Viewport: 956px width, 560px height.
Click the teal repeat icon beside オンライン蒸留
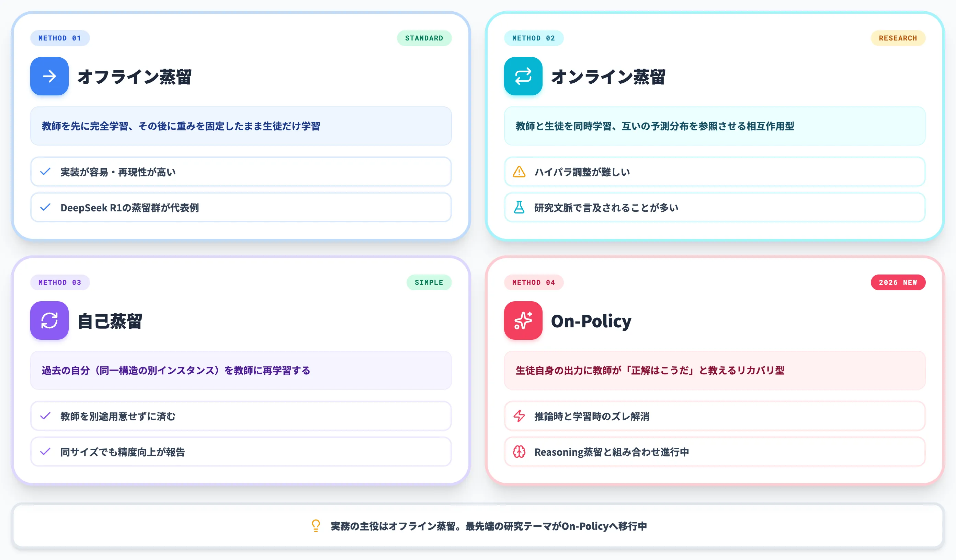pos(523,76)
